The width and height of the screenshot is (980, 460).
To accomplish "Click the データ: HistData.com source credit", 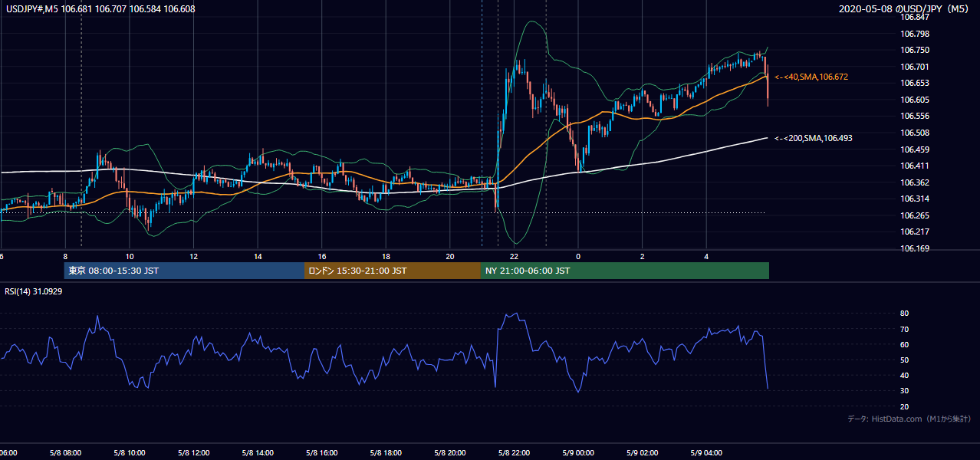I will [909, 419].
